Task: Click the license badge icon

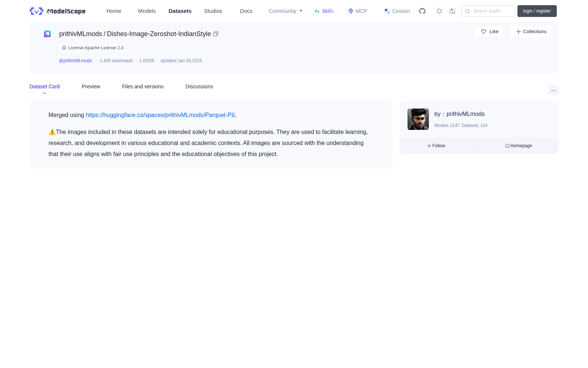Action: pyautogui.click(x=64, y=48)
